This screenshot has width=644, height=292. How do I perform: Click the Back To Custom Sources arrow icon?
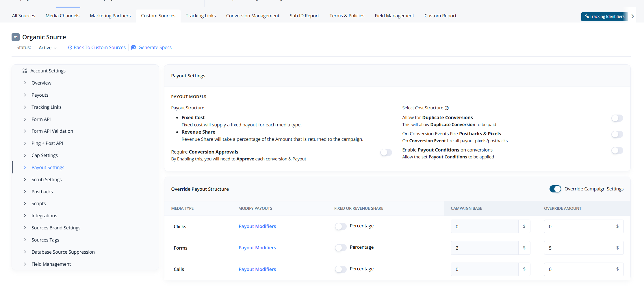click(x=70, y=48)
